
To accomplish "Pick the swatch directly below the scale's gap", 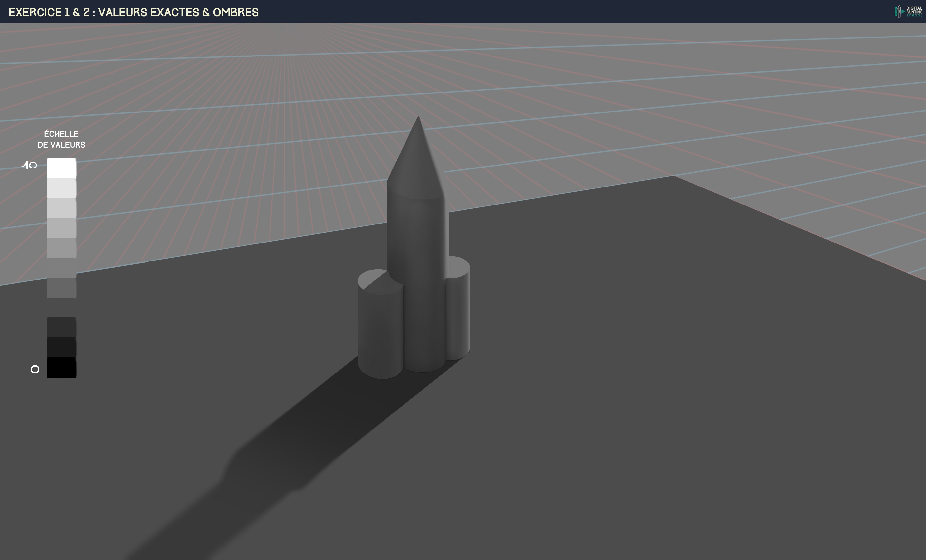I will point(62,327).
